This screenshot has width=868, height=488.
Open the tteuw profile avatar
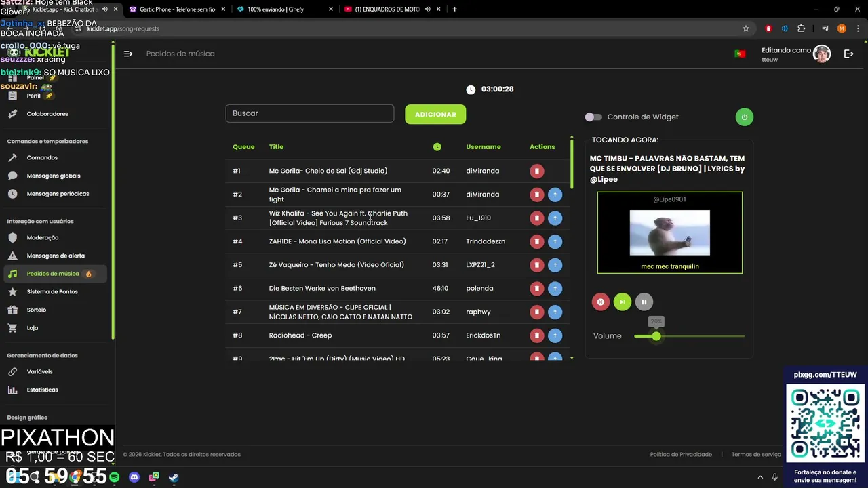[x=822, y=54]
